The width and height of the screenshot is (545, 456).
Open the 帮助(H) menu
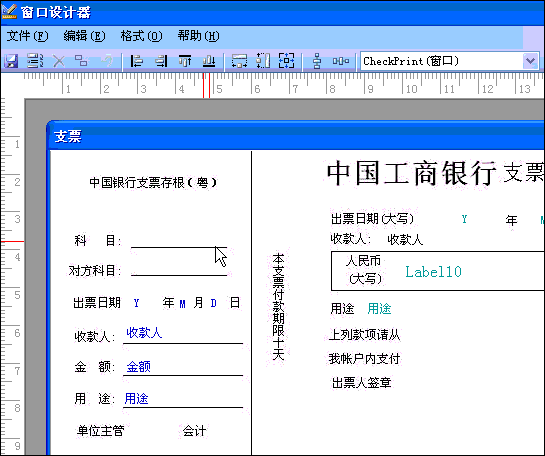click(198, 36)
